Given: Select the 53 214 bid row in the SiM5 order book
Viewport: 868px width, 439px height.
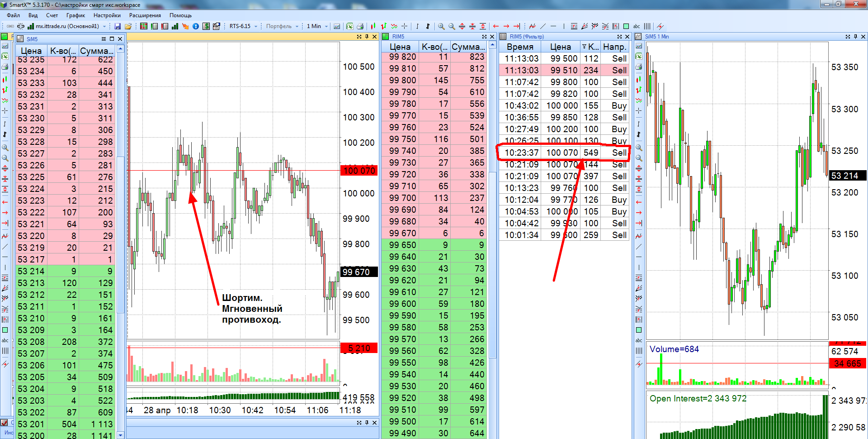Looking at the screenshot, I should click(66, 271).
